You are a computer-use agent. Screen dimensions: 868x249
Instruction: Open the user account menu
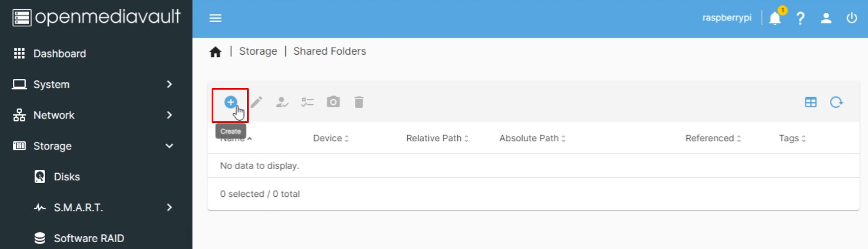pos(826,19)
